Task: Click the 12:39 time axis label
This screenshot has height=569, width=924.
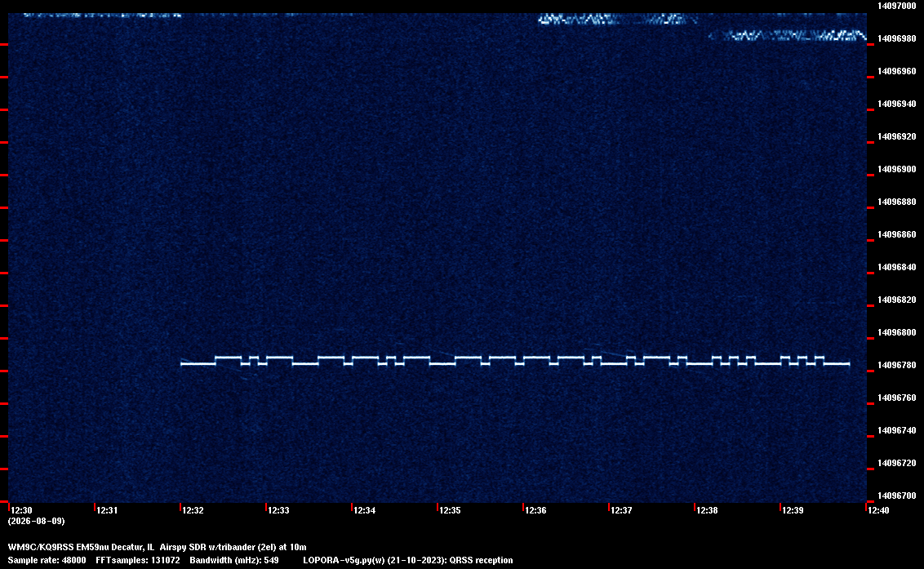Action: (793, 510)
